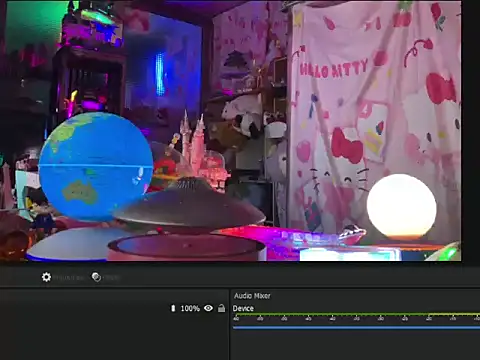
Task: Click the camera preview canvas
Action: point(231,131)
